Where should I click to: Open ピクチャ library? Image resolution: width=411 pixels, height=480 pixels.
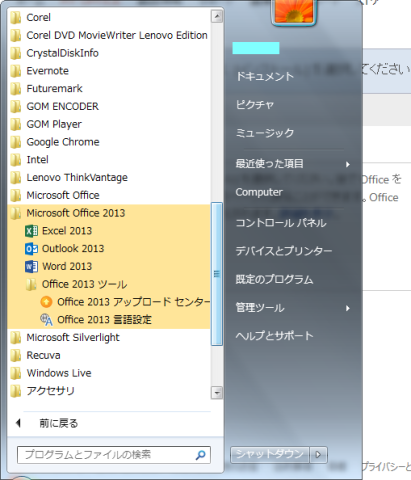click(x=255, y=105)
